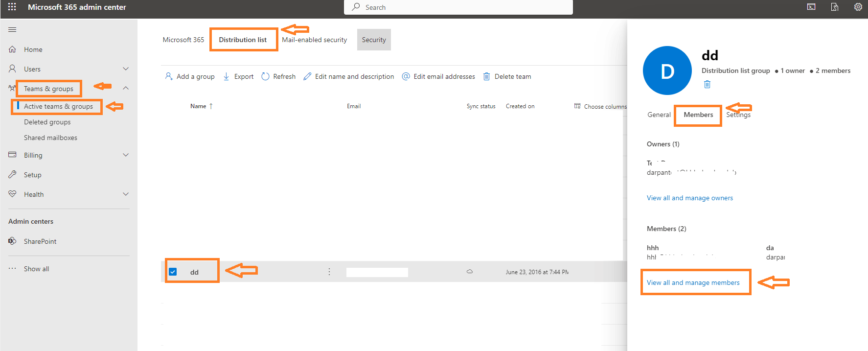Viewport: 868px width, 351px height.
Task: Click the June 23, 2016 created date
Action: (x=537, y=272)
